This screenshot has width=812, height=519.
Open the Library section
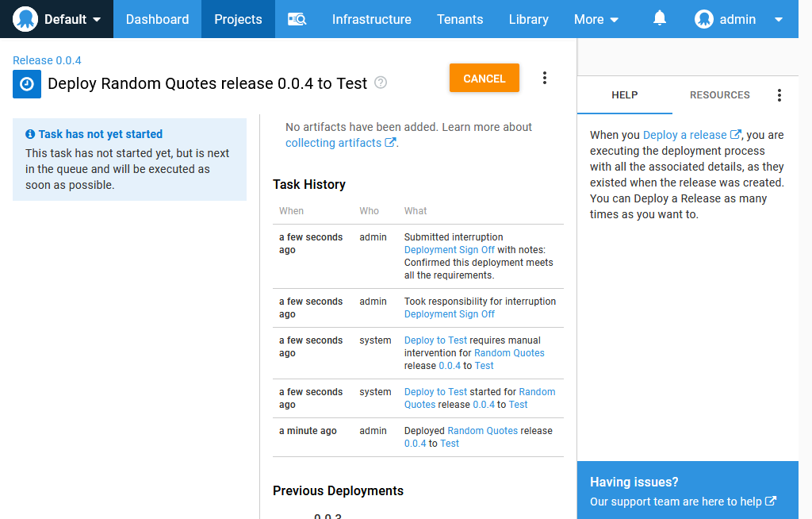(x=529, y=19)
